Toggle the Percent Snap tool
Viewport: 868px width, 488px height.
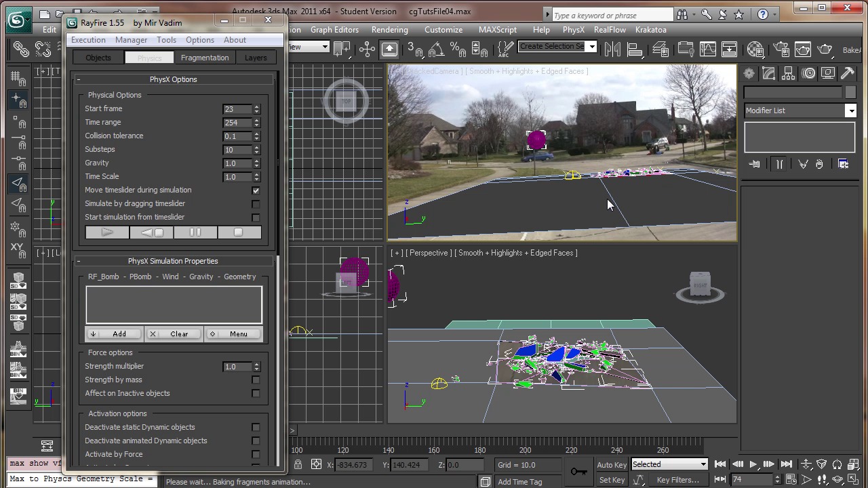click(458, 49)
